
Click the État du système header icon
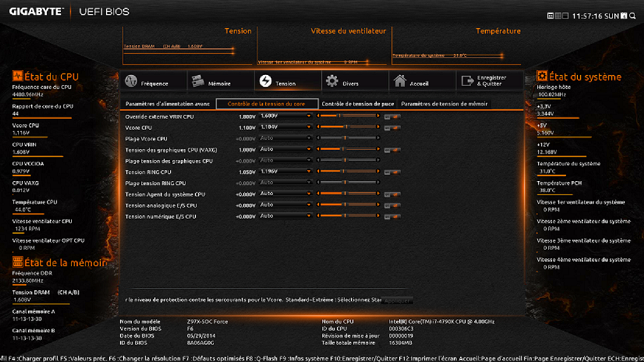[x=542, y=76]
